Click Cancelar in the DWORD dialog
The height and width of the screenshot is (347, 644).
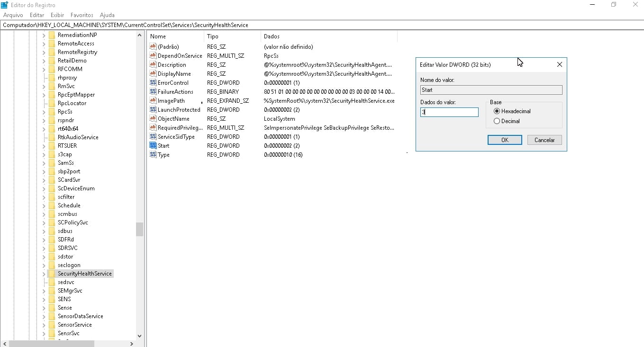point(544,140)
